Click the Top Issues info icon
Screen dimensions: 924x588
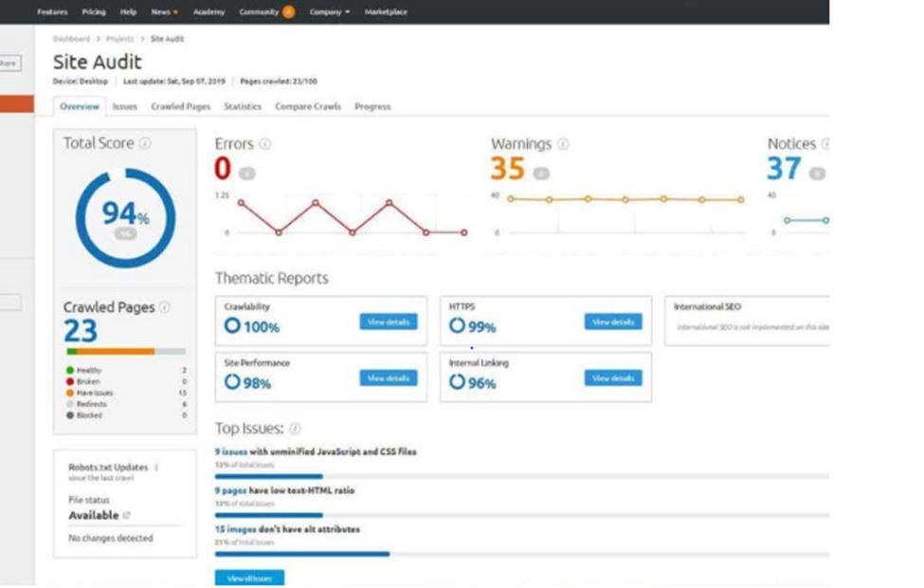295,429
